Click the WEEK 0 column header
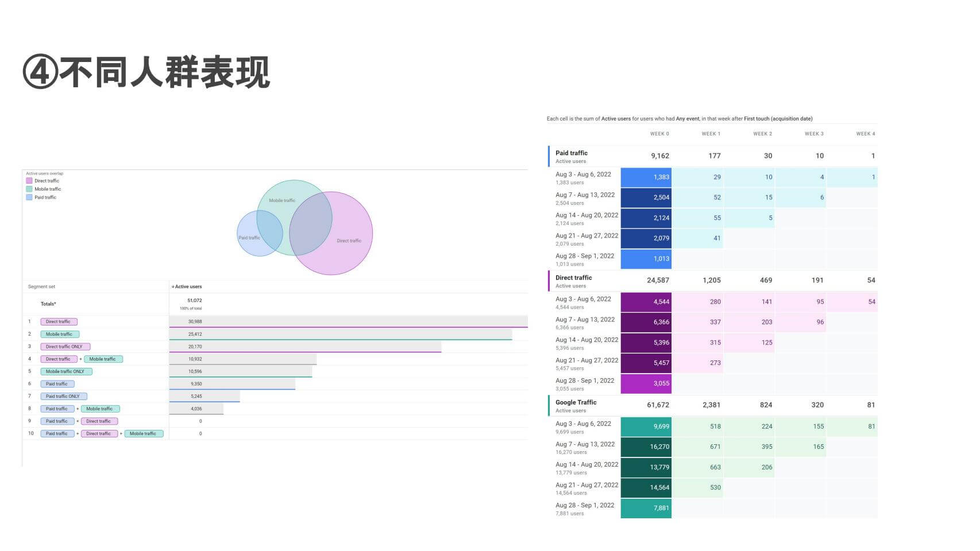Image resolution: width=980 pixels, height=551 pixels. pos(659,134)
